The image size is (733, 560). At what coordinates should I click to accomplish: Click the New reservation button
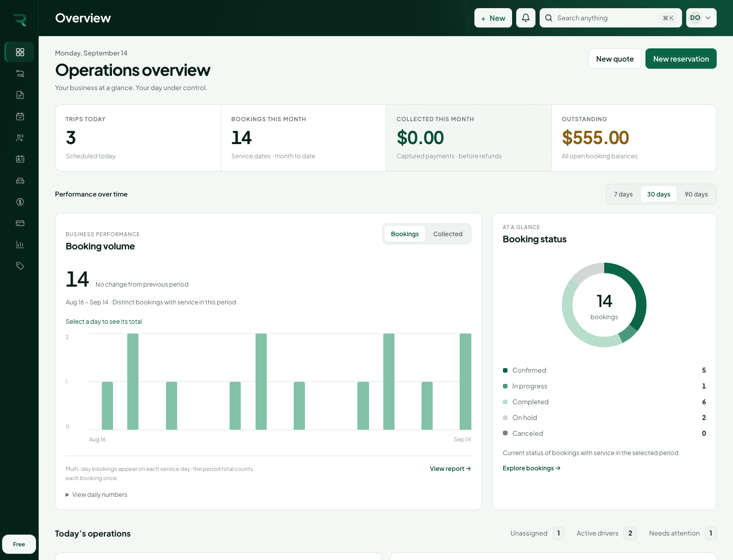(681, 59)
